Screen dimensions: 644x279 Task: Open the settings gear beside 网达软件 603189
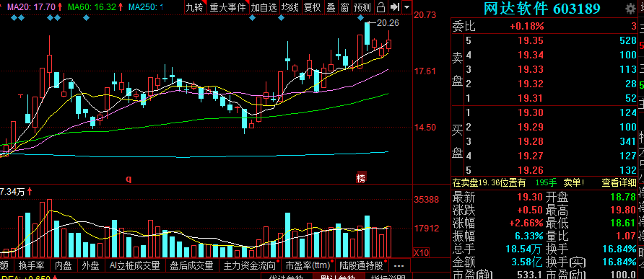point(630,8)
